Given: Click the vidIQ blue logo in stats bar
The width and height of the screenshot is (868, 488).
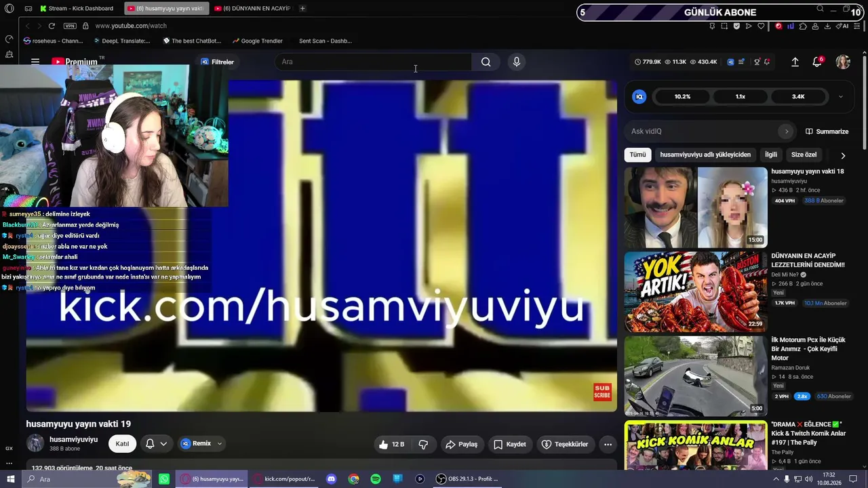Looking at the screenshot, I should click(x=730, y=62).
